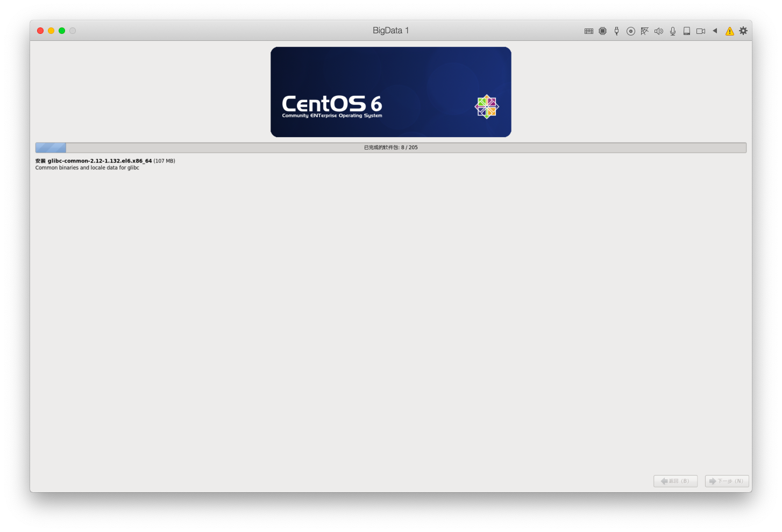Click the video camera icon
Image resolution: width=782 pixels, height=532 pixels.
[701, 31]
